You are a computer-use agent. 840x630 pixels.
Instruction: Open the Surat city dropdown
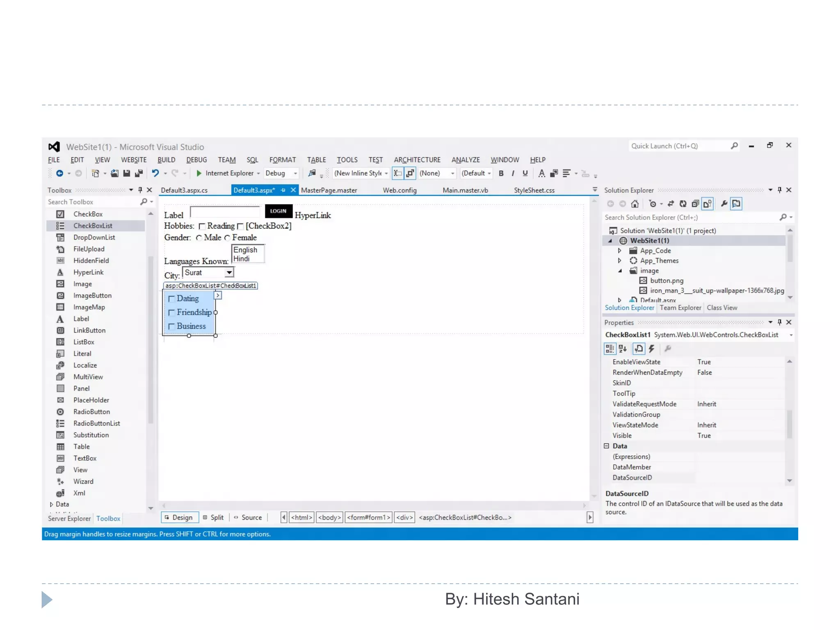coord(229,272)
